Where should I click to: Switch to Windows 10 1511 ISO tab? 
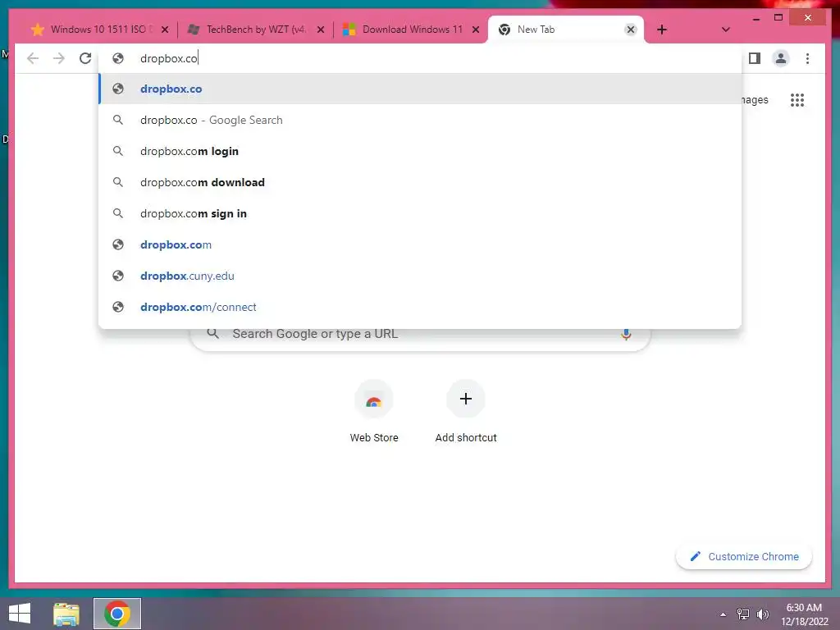click(x=98, y=30)
